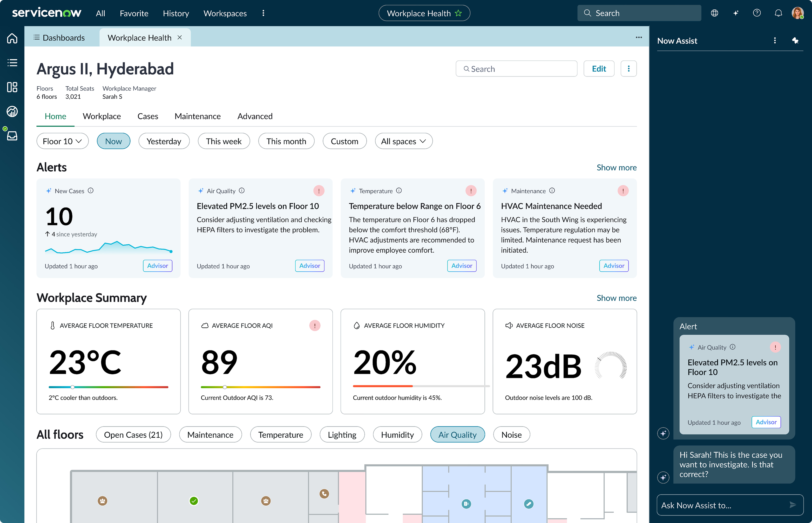Click Advisor on HVAC Maintenance alert
This screenshot has height=523, width=812.
614,266
